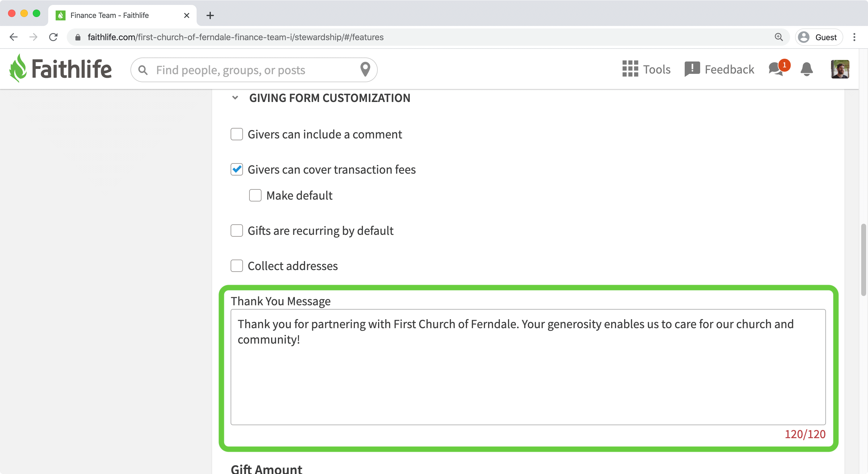Click the Gift Amount heading

click(x=266, y=469)
